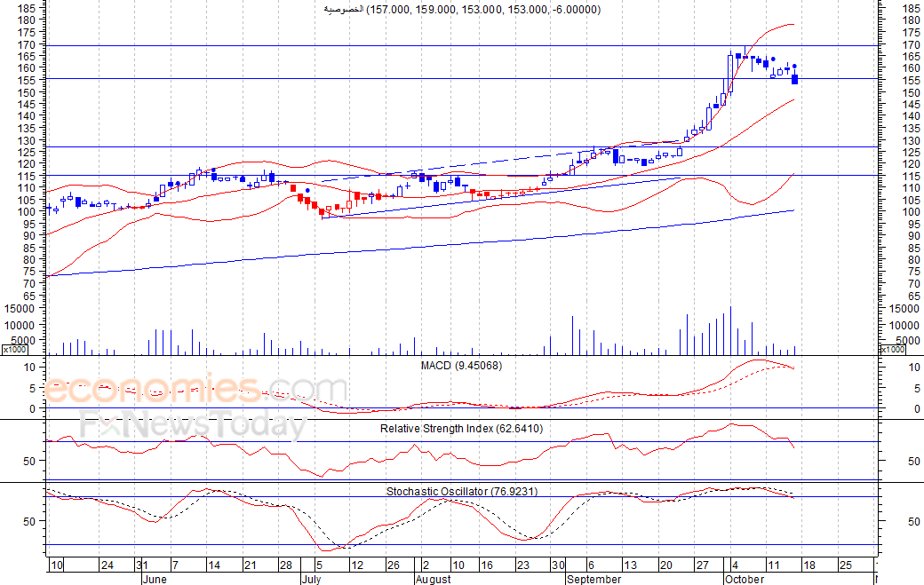This screenshot has width=924, height=585.
Task: Select the October month label on time axis
Action: 745,579
